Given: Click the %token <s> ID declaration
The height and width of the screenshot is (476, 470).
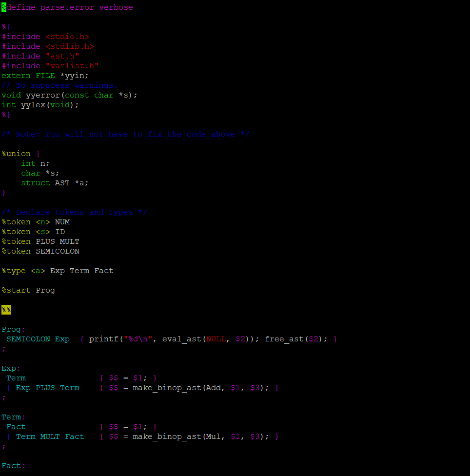Looking at the screenshot, I should [x=32, y=232].
